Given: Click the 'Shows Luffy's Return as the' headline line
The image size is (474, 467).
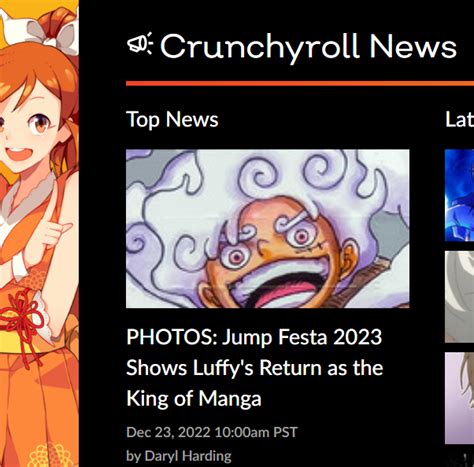Looking at the screenshot, I should click(255, 368).
